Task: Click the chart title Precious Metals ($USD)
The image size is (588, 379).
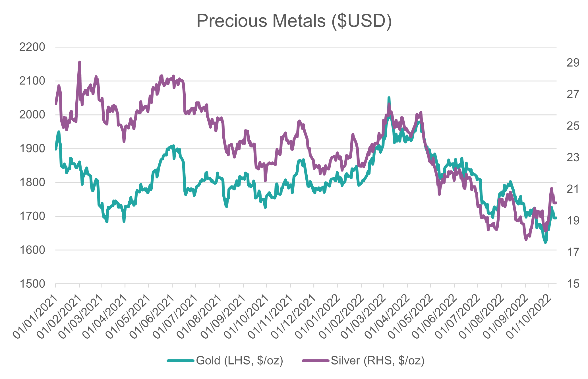Action: 294,21
